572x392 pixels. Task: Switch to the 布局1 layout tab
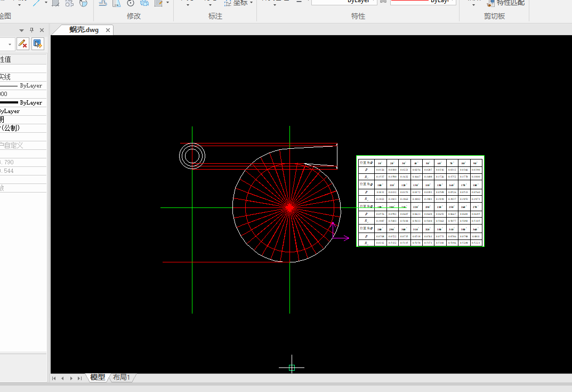click(122, 377)
